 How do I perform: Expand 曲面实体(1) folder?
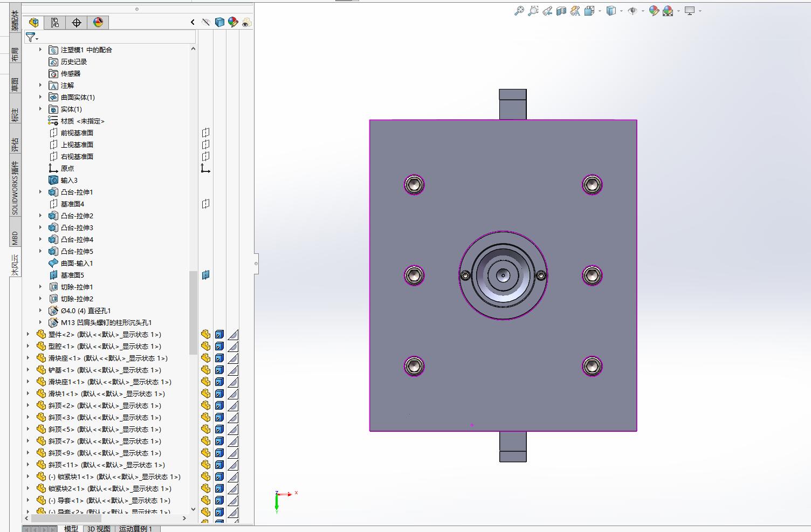[x=40, y=97]
